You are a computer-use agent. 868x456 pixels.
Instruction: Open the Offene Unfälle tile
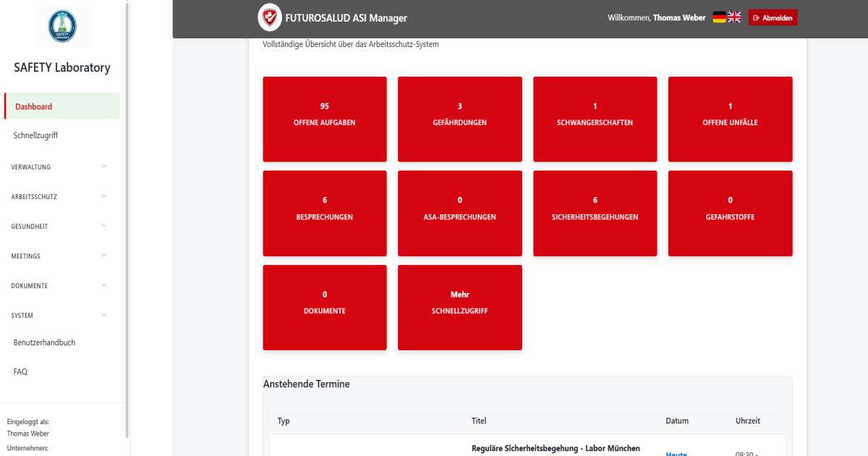pos(730,119)
